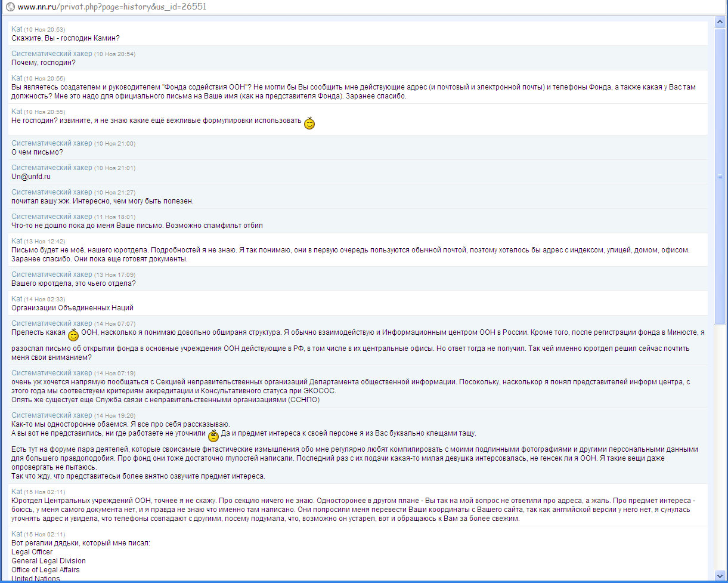Click the line "почитал вашу жж. Интересно..."
The image size is (728, 583).
tap(103, 201)
